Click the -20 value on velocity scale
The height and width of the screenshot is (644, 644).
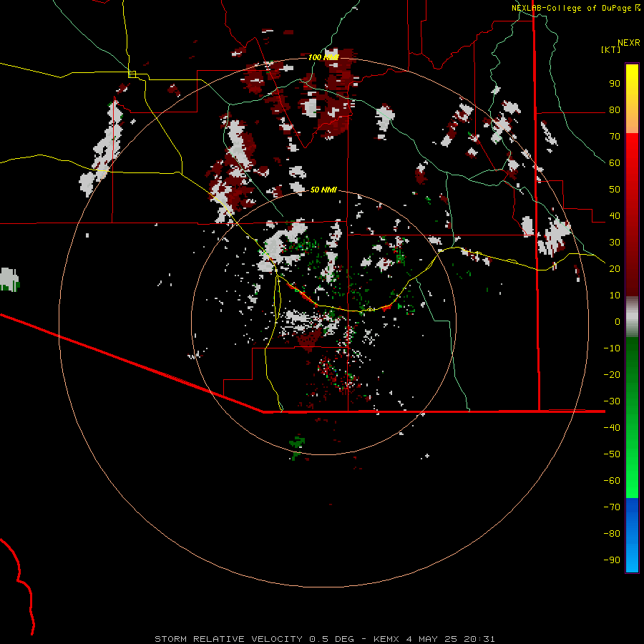click(x=612, y=375)
